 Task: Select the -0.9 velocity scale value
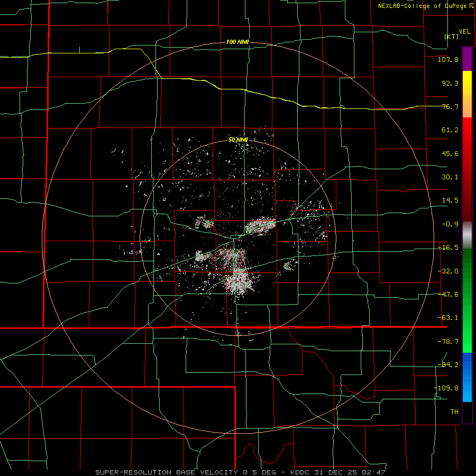click(x=450, y=224)
